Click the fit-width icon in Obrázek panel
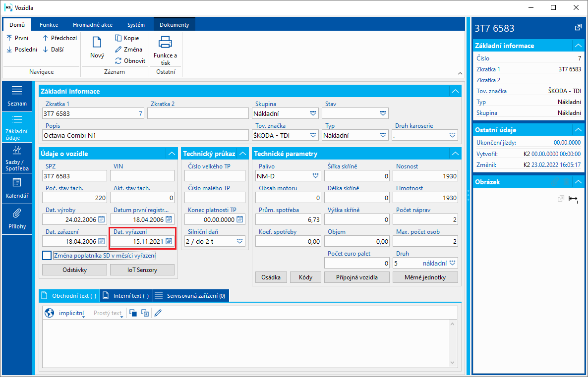The width and height of the screenshot is (588, 377). [573, 199]
